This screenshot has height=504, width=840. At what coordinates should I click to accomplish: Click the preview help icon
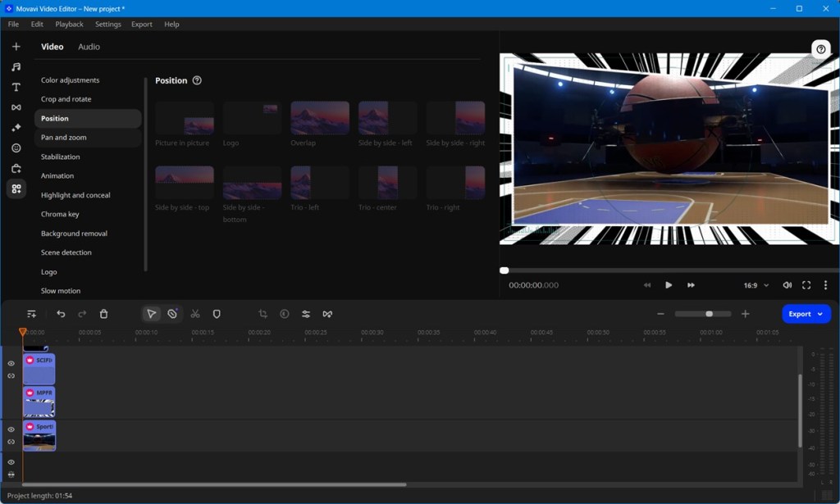[x=820, y=49]
